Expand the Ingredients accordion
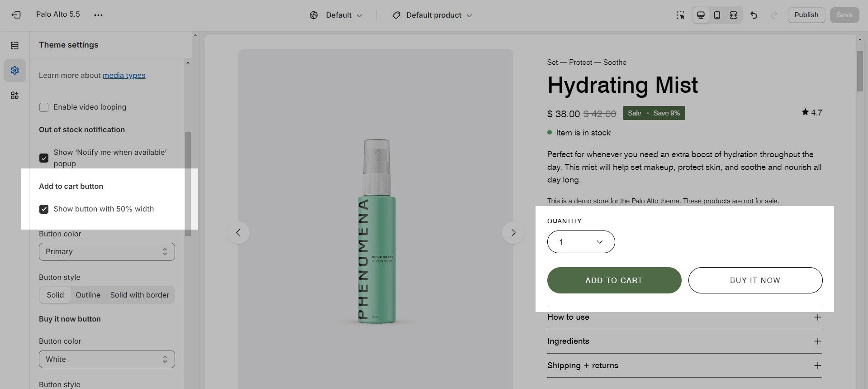This screenshot has height=389, width=868. 684,341
